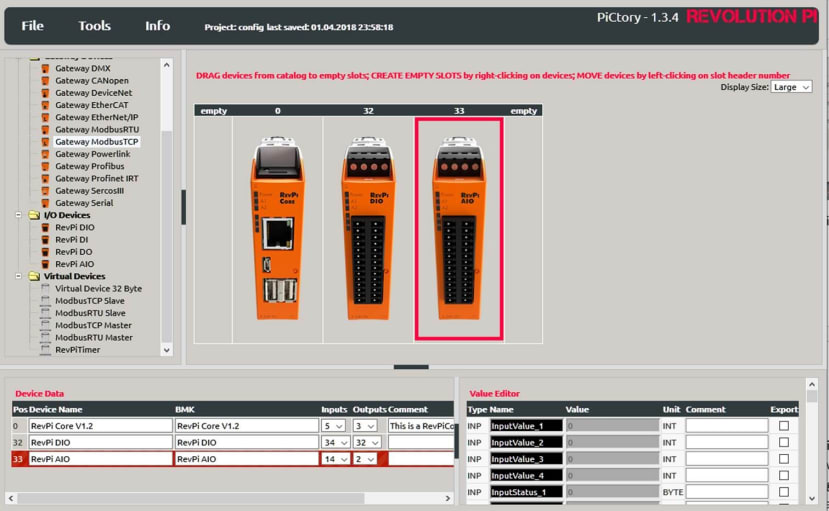Click Value Editor scroll up arrow
The height and width of the screenshot is (511, 829).
812,385
